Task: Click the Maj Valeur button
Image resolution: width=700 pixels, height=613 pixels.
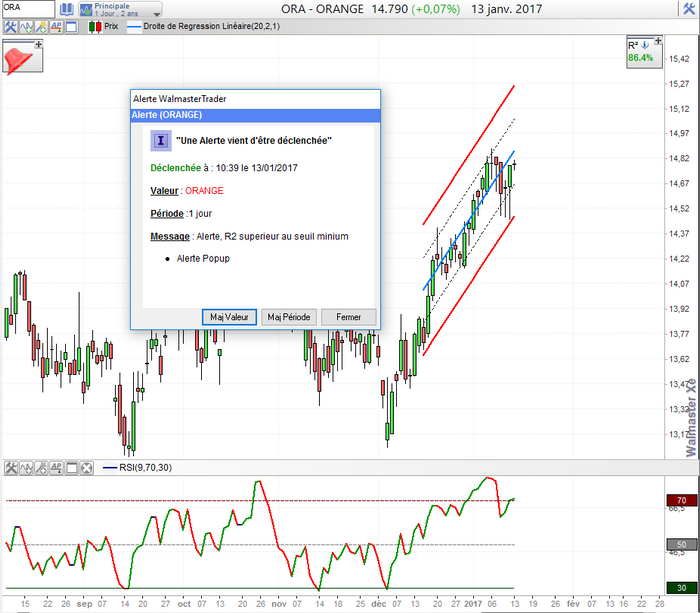Action: (x=229, y=317)
